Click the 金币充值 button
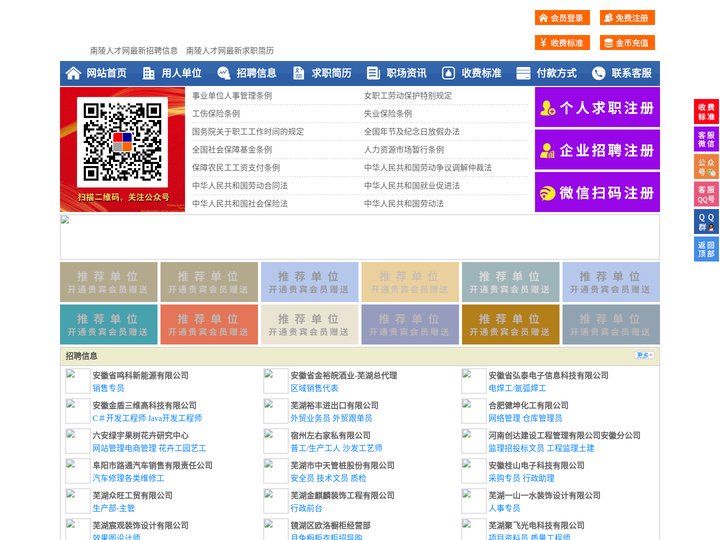 [x=627, y=43]
